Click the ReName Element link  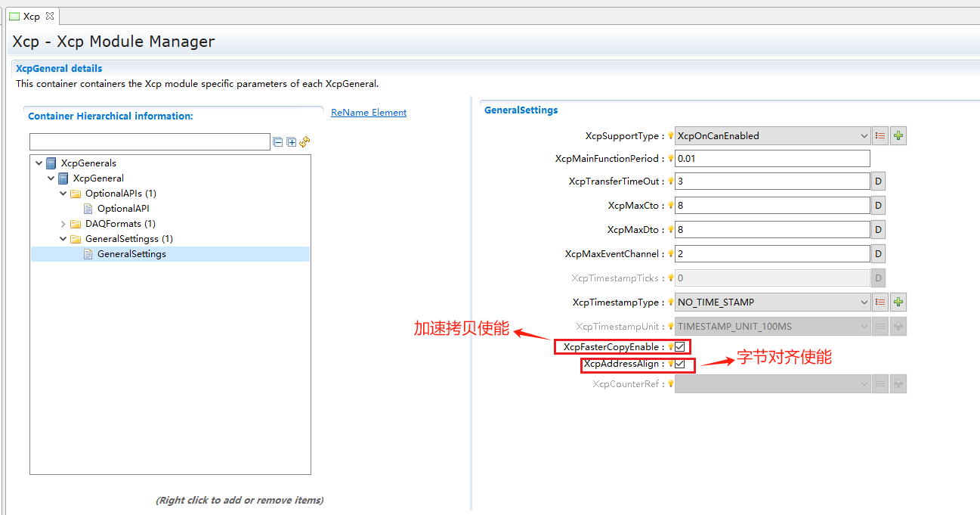(369, 112)
